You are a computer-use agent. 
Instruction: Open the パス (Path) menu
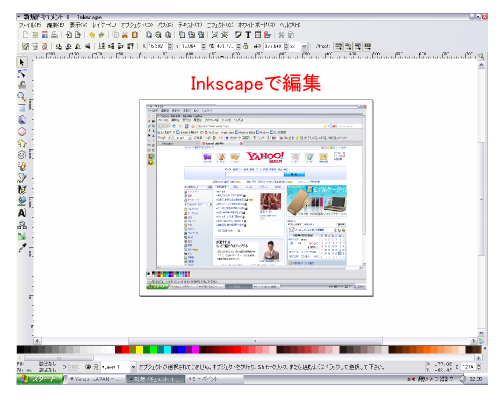(x=165, y=25)
